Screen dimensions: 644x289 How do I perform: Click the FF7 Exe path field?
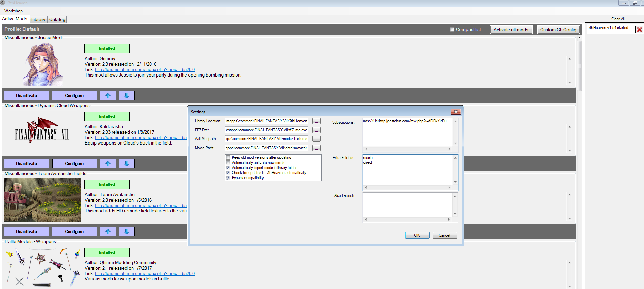267,130
